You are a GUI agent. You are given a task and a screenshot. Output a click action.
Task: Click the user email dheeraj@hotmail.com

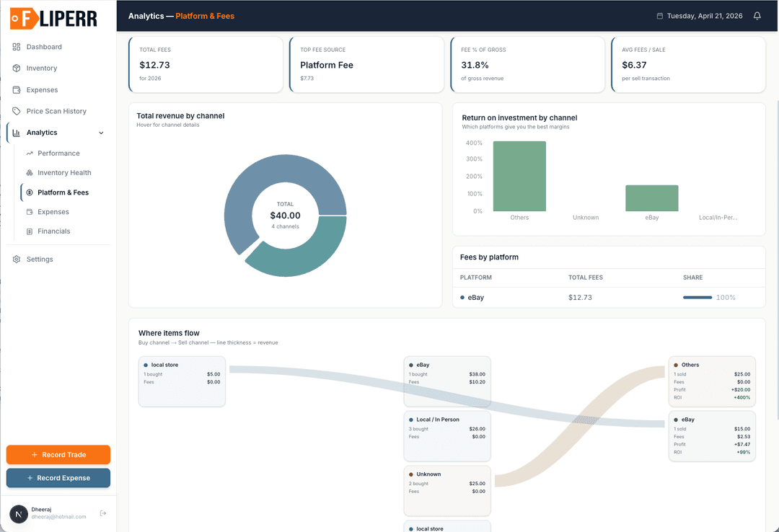point(58,517)
